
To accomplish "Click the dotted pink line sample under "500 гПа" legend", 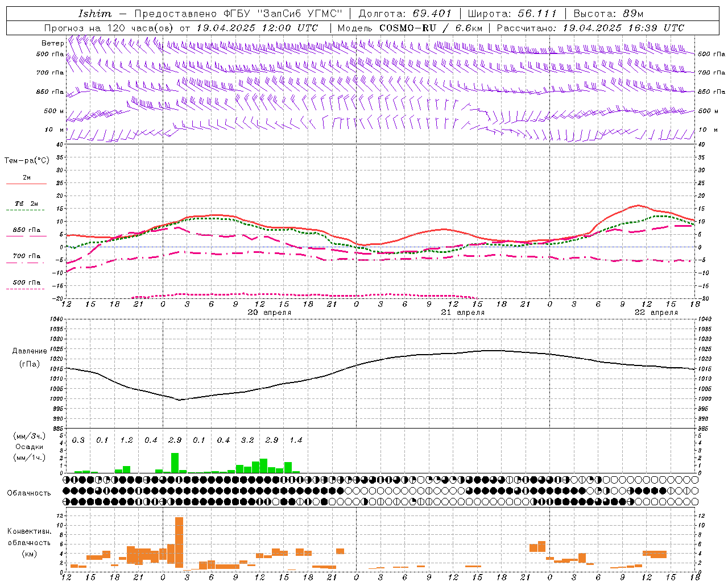I will (25, 289).
